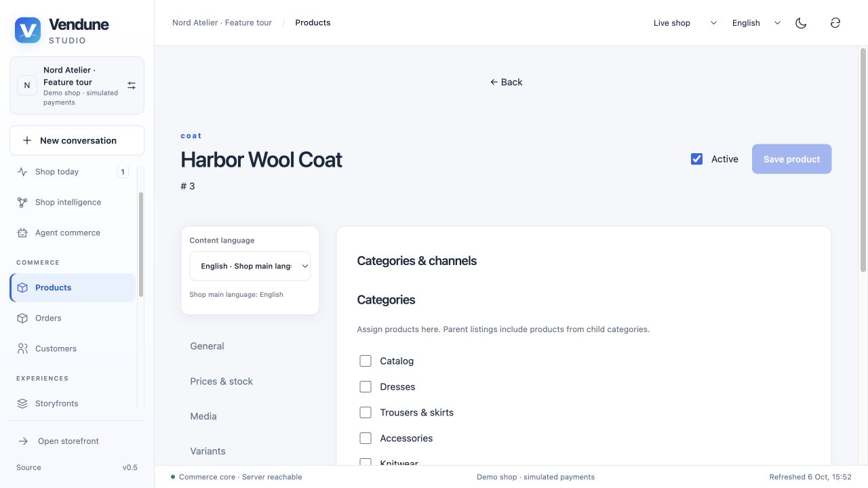Click the 'Harbor Wool Coat' title
This screenshot has height=488, width=868.
click(x=261, y=160)
